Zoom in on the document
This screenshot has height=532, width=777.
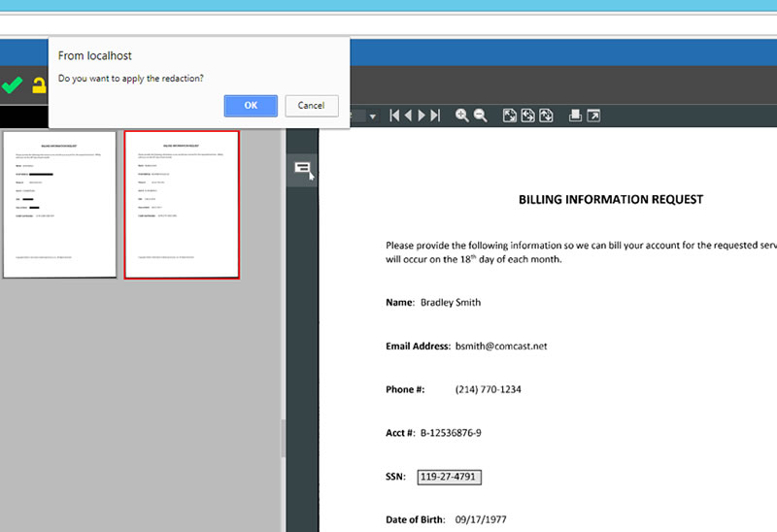click(462, 116)
